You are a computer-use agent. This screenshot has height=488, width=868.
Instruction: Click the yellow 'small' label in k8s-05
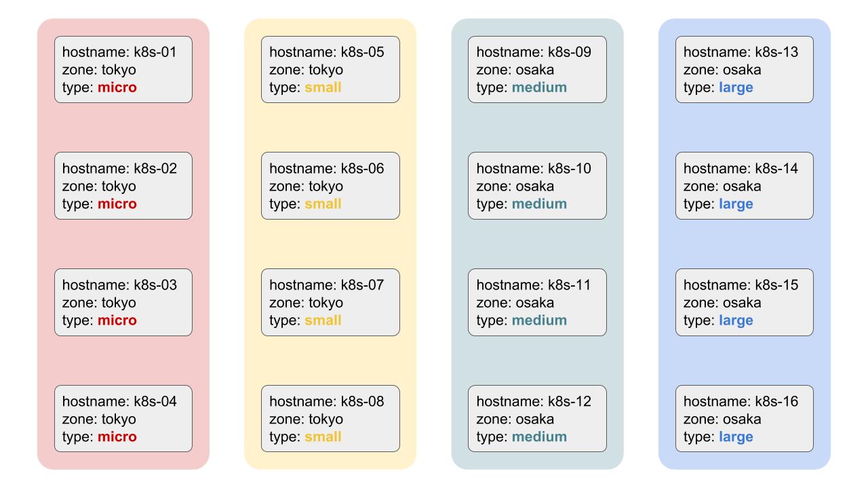click(x=323, y=87)
